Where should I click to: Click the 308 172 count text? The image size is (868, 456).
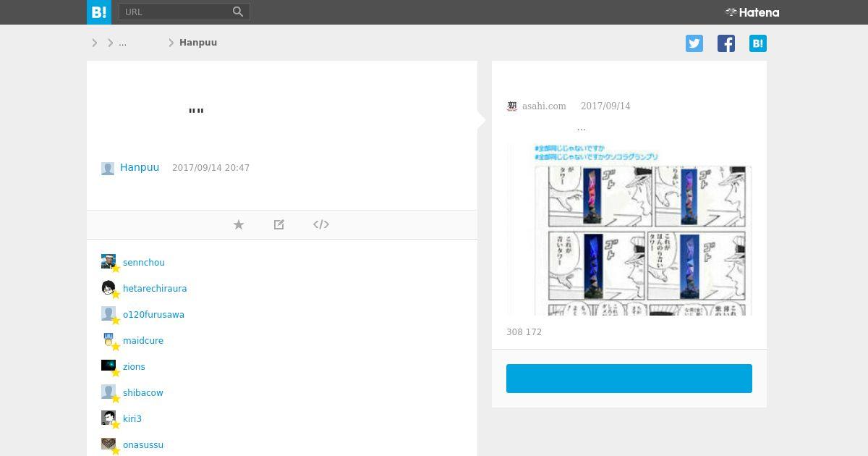(524, 332)
